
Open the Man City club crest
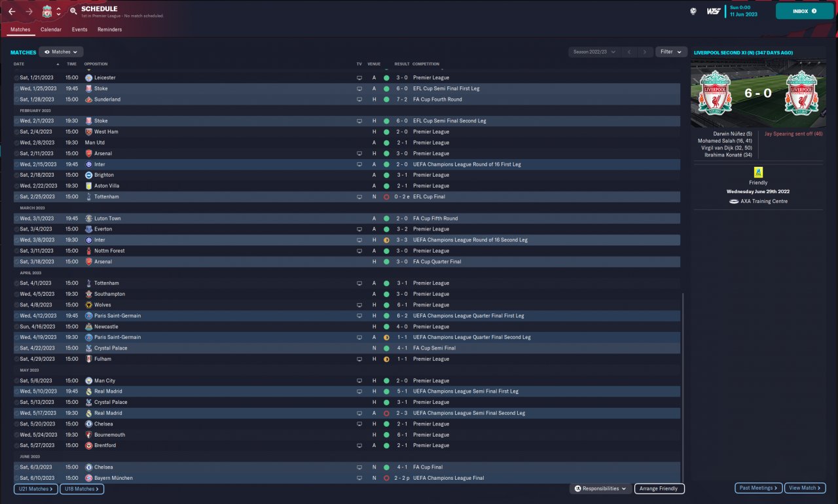(x=89, y=380)
